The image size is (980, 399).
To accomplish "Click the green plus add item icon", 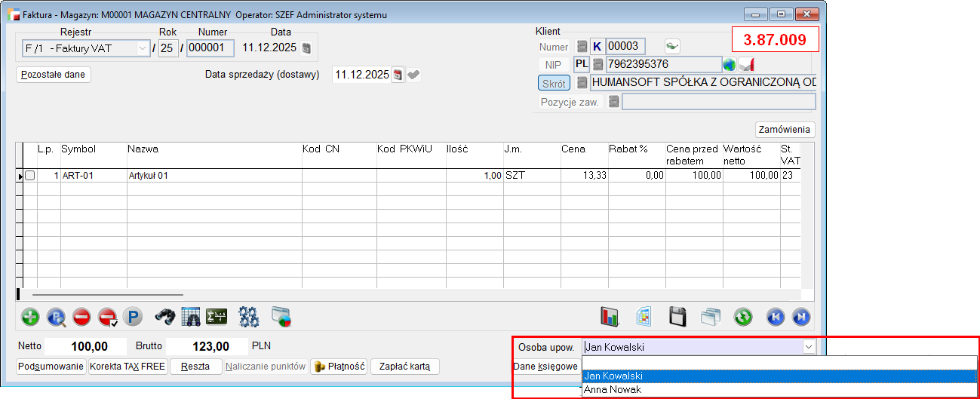I will click(31, 317).
